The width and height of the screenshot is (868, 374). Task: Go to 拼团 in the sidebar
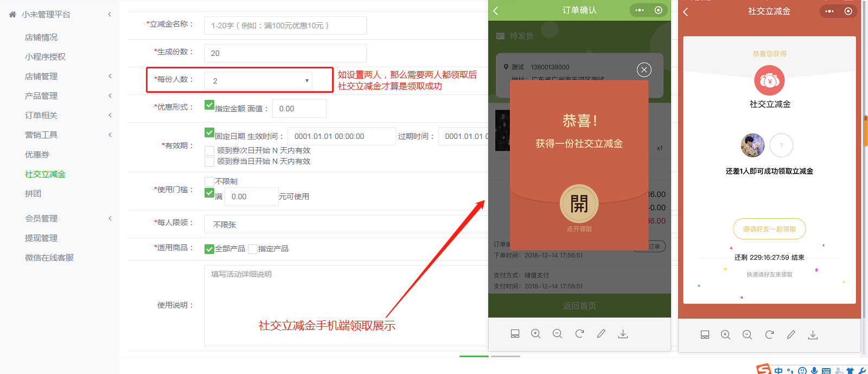(33, 194)
